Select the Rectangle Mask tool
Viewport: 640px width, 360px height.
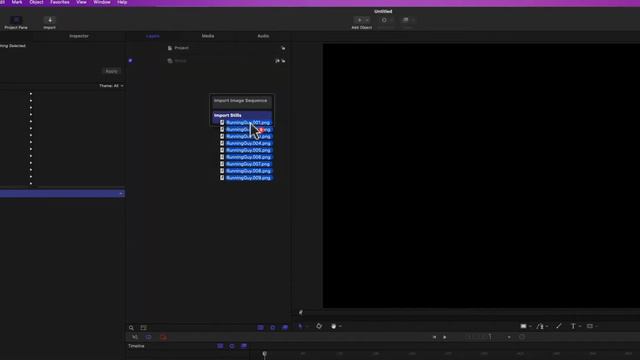click(590, 327)
